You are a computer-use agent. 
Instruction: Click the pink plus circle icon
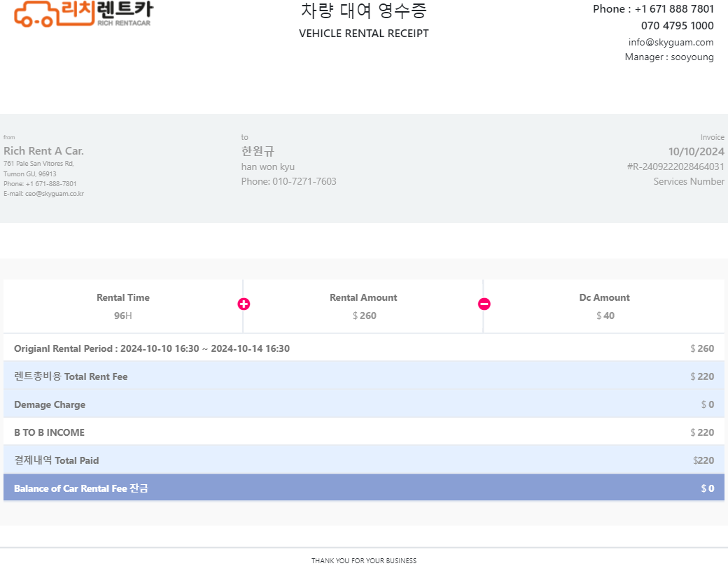click(x=244, y=304)
